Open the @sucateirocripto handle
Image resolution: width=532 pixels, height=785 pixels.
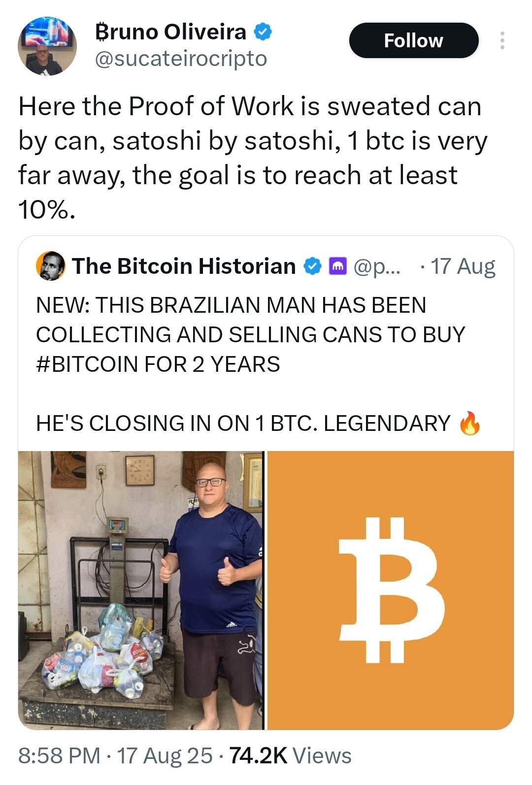click(180, 59)
